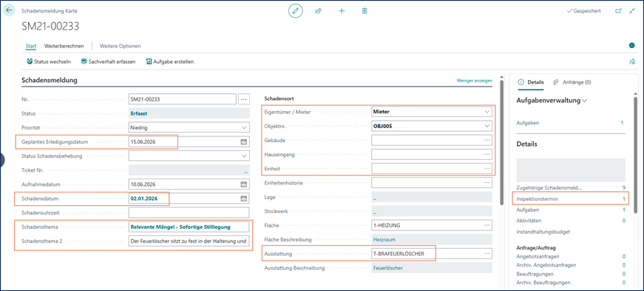The width and height of the screenshot is (644, 291).
Task: Click lookup ellipsis in Einheitenhistorie field
Action: pos(487,182)
